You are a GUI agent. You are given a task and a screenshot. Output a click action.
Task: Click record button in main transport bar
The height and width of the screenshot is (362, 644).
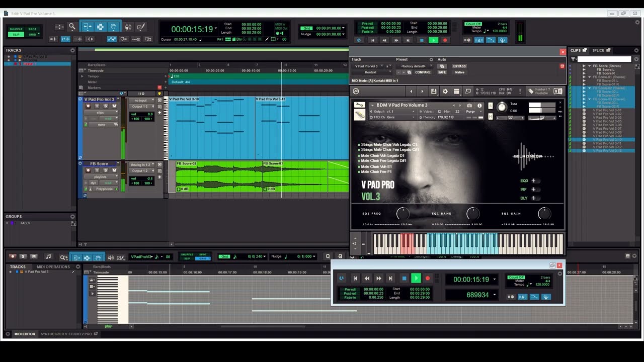(x=445, y=40)
